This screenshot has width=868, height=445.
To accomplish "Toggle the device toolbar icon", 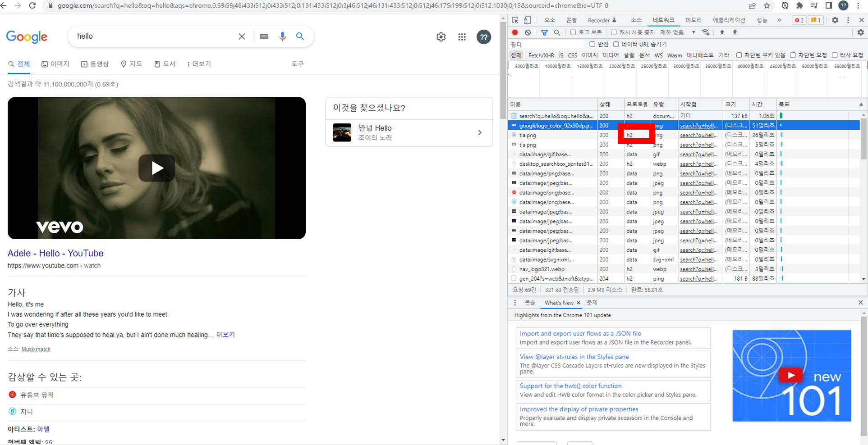I will [x=527, y=20].
